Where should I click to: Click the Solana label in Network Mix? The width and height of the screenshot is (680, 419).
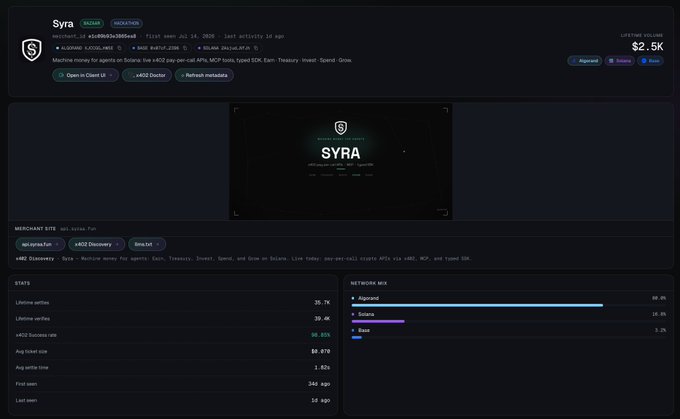click(366, 314)
